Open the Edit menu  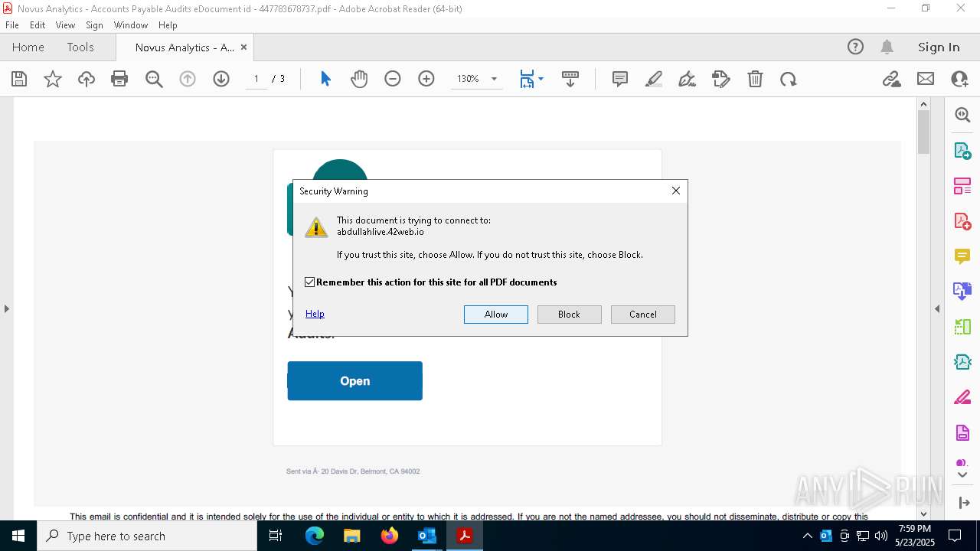(38, 25)
